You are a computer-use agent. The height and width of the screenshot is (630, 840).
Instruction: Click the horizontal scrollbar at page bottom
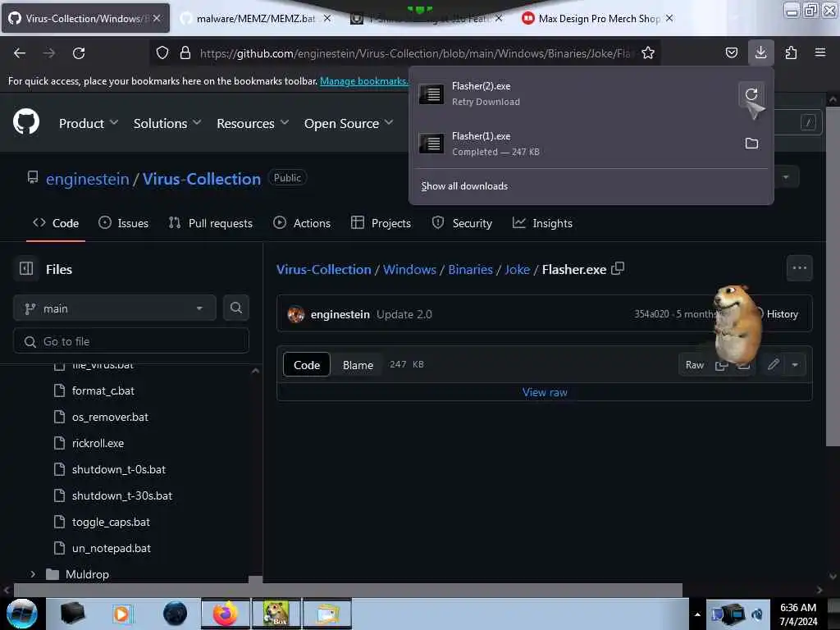348,590
